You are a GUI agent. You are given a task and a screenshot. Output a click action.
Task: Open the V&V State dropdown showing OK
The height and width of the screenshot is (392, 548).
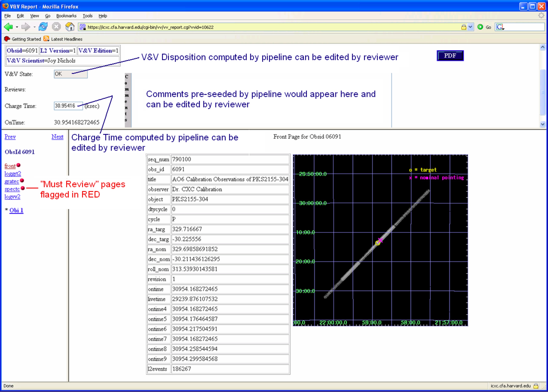pyautogui.click(x=70, y=74)
